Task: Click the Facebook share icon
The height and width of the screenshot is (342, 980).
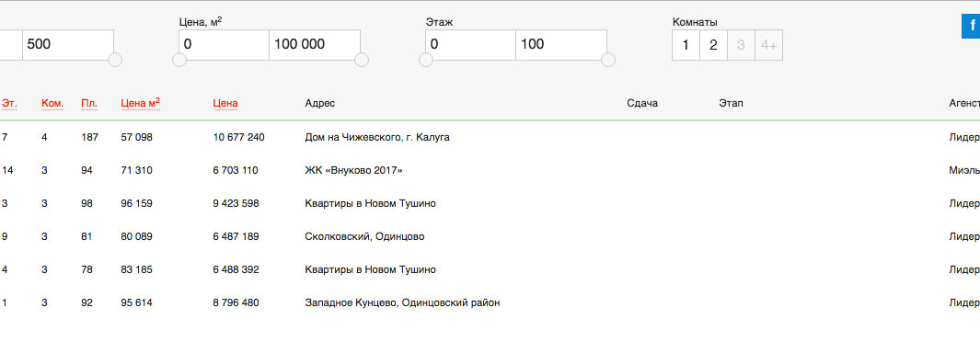Action: [x=971, y=27]
